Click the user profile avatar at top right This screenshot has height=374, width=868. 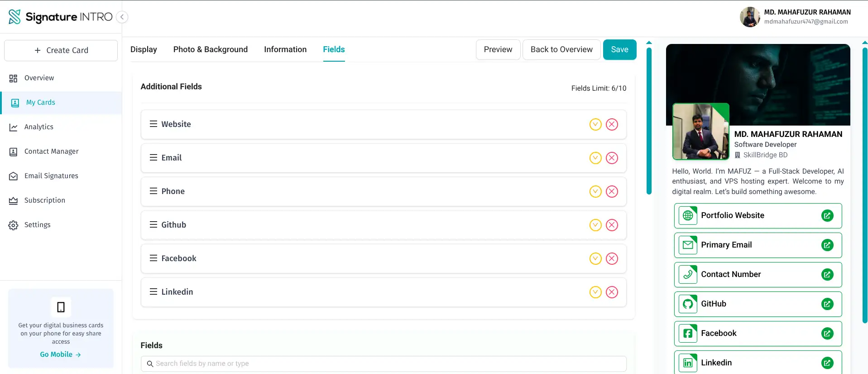tap(749, 17)
